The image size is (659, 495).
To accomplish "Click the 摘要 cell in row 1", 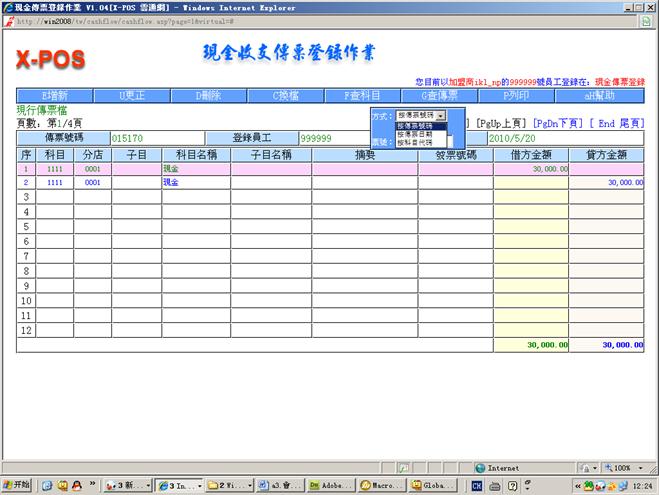I will [x=364, y=169].
